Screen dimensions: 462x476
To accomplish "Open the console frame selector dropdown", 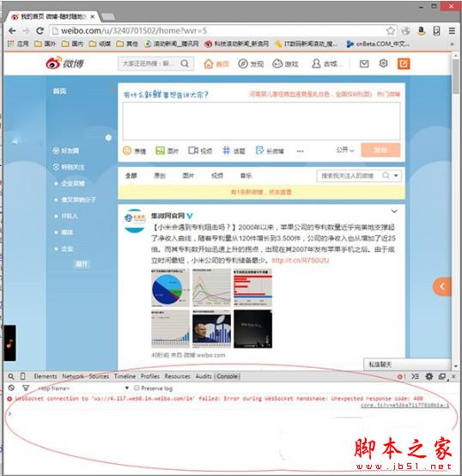I will click(83, 388).
